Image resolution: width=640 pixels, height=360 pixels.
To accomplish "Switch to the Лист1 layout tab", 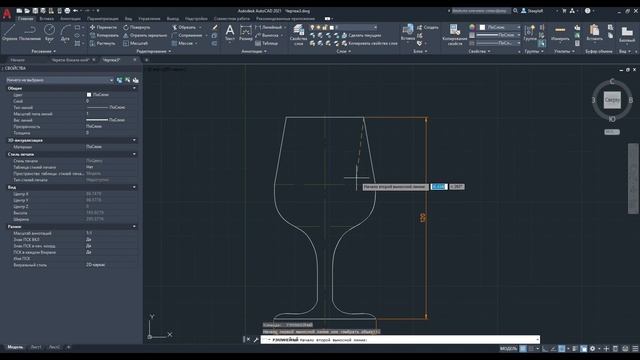I will coord(36,347).
